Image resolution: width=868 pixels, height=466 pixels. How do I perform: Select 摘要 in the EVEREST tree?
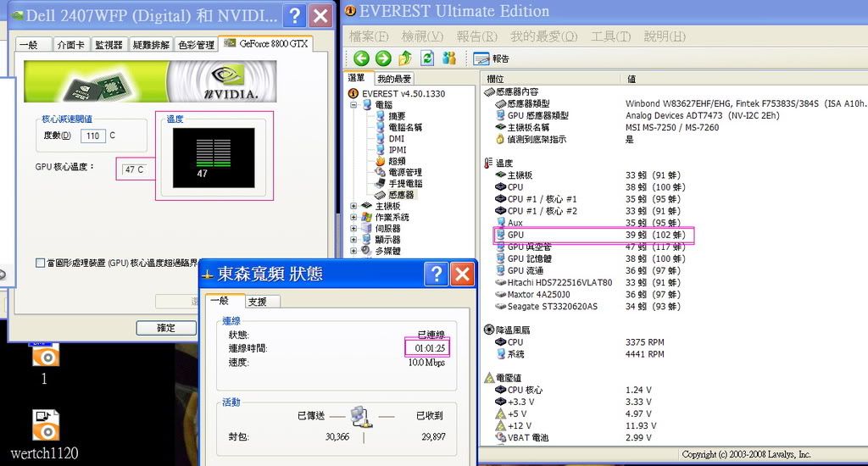(390, 116)
